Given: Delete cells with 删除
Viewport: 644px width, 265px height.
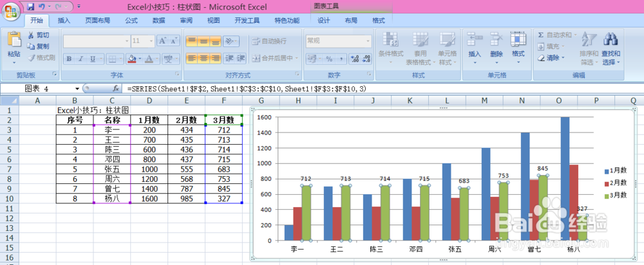Looking at the screenshot, I should pyautogui.click(x=496, y=48).
